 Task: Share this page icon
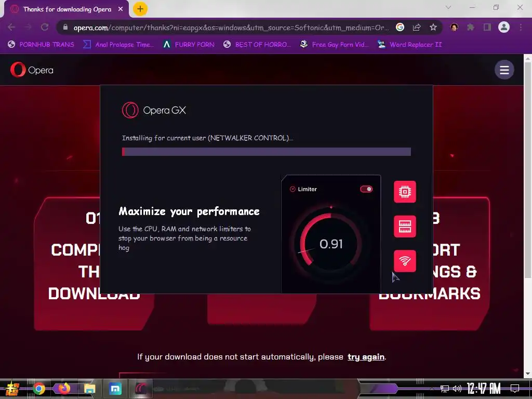tap(417, 27)
